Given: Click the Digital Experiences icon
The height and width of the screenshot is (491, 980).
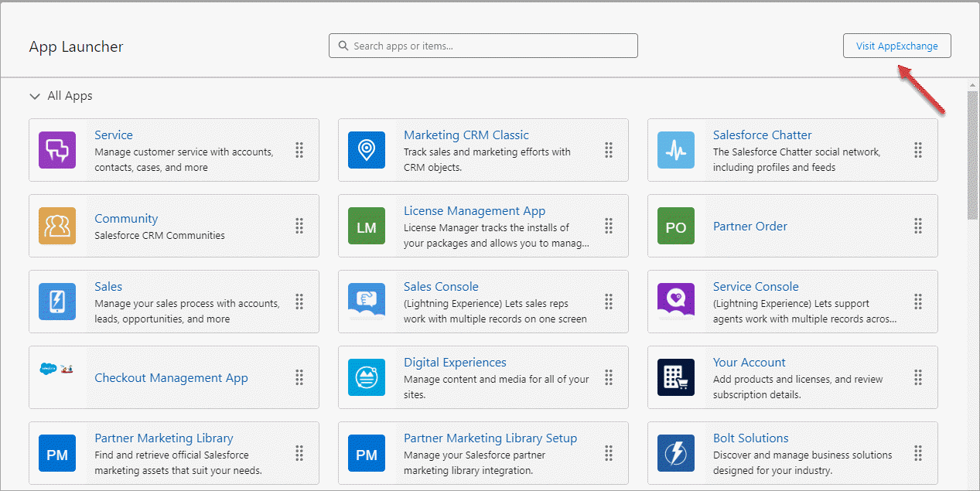Looking at the screenshot, I should click(x=367, y=377).
